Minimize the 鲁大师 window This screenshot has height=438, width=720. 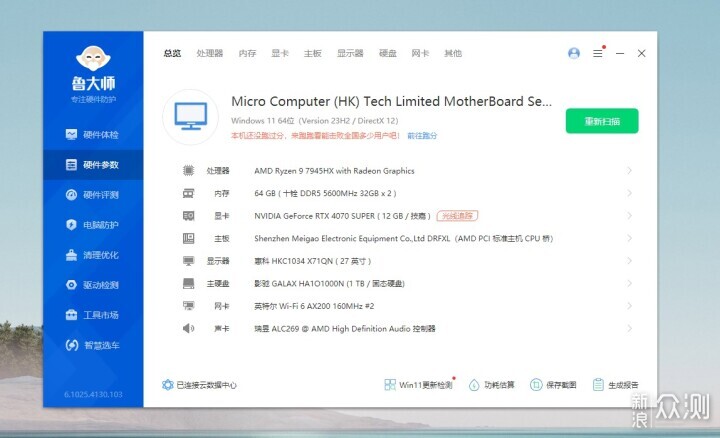click(620, 53)
